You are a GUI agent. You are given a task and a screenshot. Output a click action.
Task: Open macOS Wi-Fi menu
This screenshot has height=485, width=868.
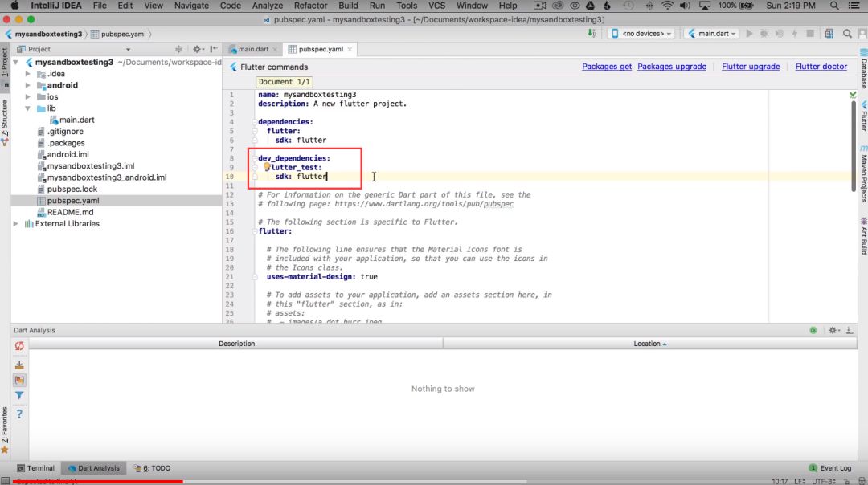coord(667,6)
